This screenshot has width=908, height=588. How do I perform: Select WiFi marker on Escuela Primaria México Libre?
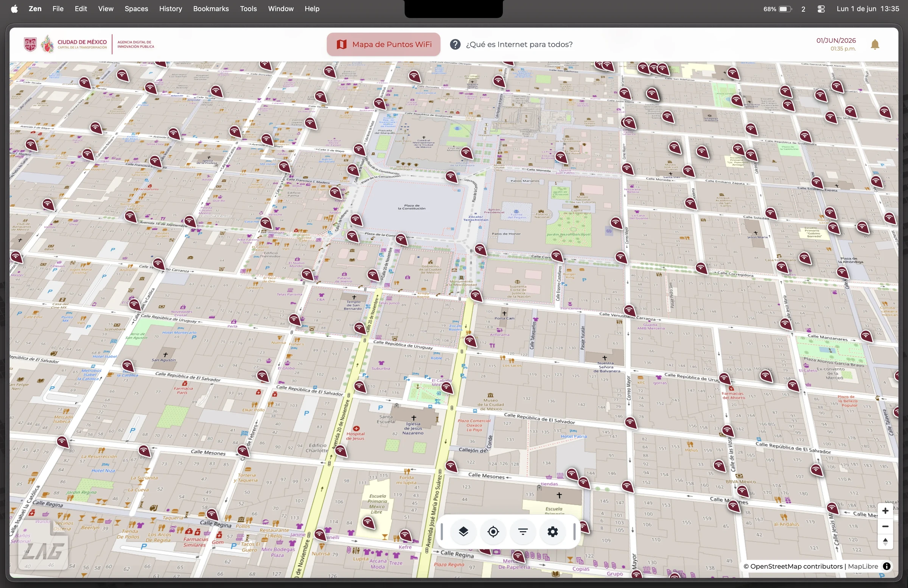(x=368, y=523)
